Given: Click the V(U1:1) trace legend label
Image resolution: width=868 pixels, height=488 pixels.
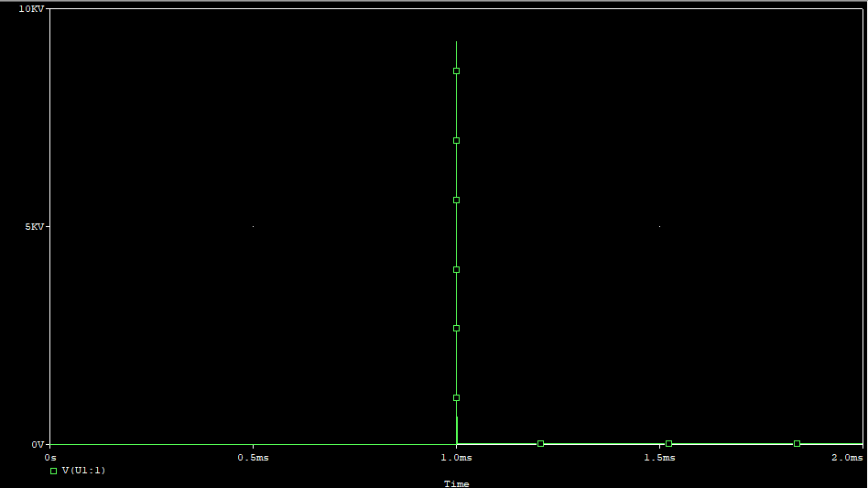Looking at the screenshot, I should 83,471.
